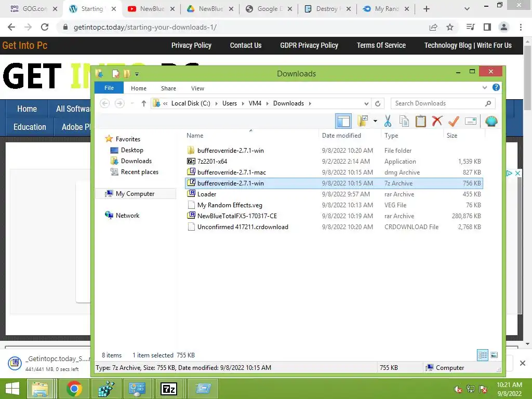
Task: Select My Computer in navigation pane
Action: coord(135,194)
